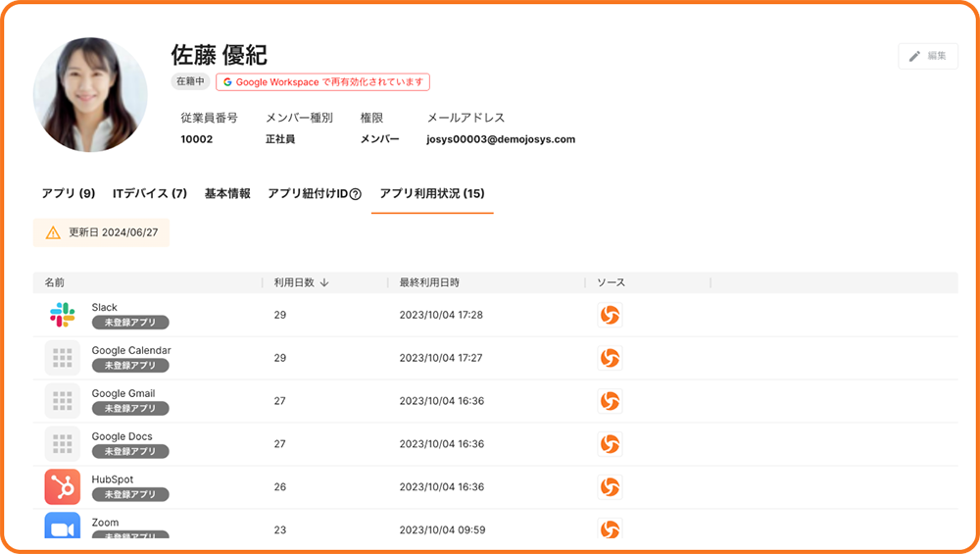Click the Google Calendar placeholder grid icon
Viewport: 980px width, 554px height.
[63, 358]
